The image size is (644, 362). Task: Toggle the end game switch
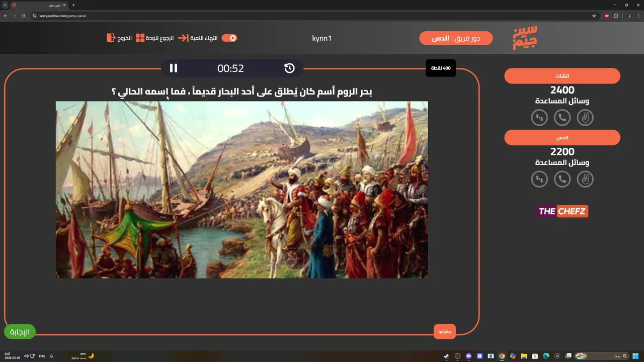[229, 38]
